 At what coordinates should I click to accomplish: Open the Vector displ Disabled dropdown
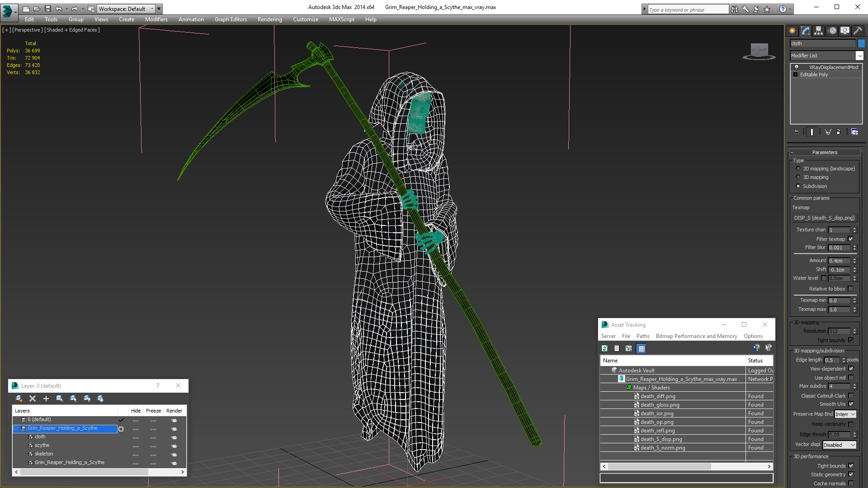coord(840,445)
